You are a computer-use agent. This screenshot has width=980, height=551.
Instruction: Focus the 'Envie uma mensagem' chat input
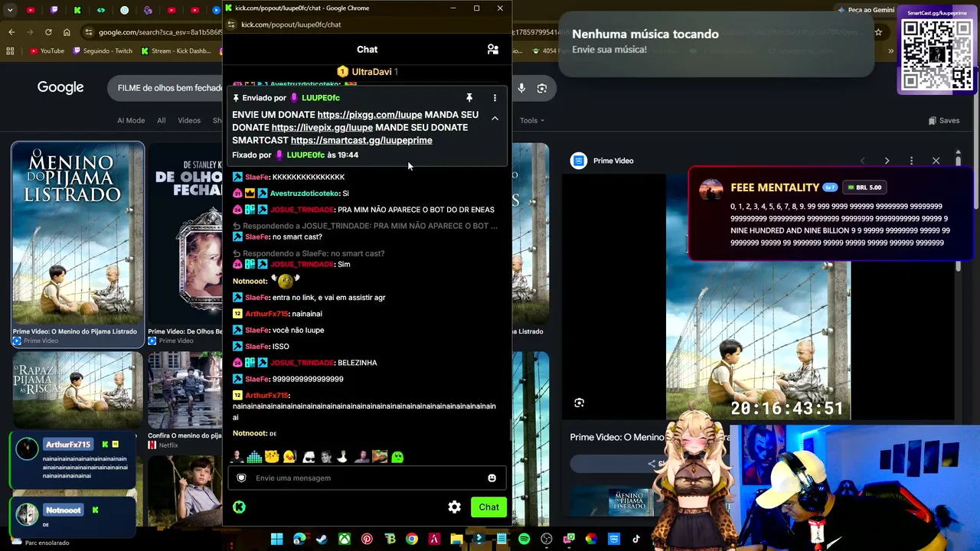(x=367, y=478)
